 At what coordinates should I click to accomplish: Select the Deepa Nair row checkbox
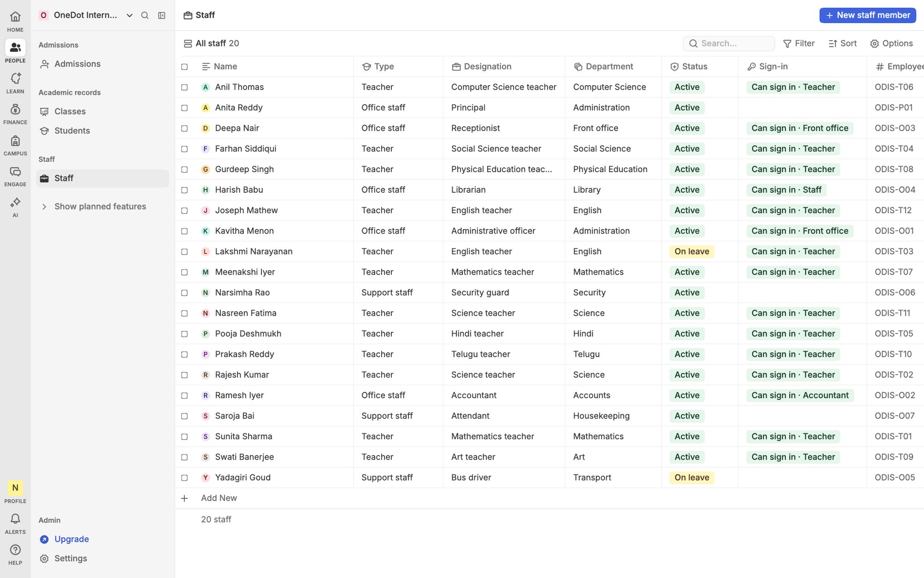(x=184, y=128)
